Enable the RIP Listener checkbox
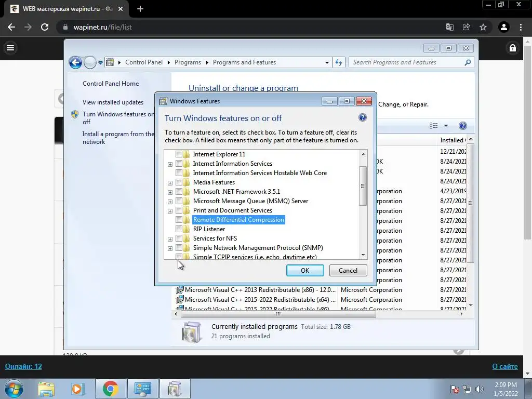This screenshot has height=399, width=532. [x=179, y=229]
